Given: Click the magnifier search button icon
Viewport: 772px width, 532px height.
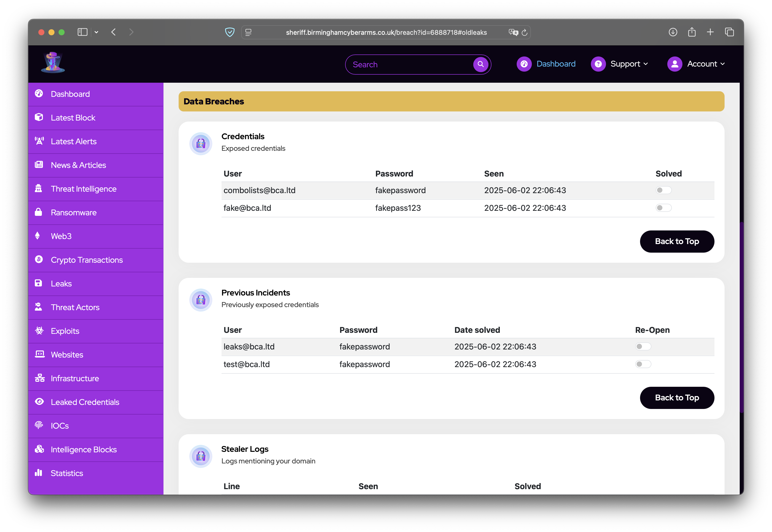Looking at the screenshot, I should pyautogui.click(x=481, y=64).
